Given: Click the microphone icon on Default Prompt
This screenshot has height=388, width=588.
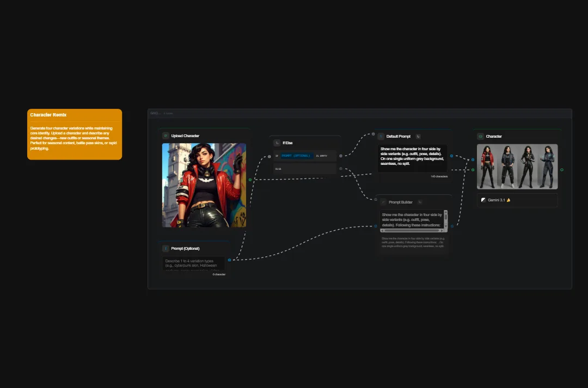Looking at the screenshot, I should 418,136.
